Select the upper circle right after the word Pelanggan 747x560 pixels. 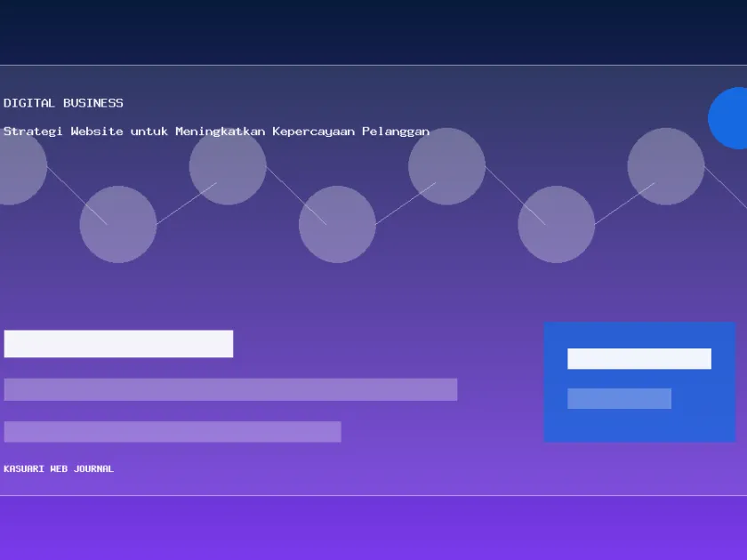click(446, 167)
